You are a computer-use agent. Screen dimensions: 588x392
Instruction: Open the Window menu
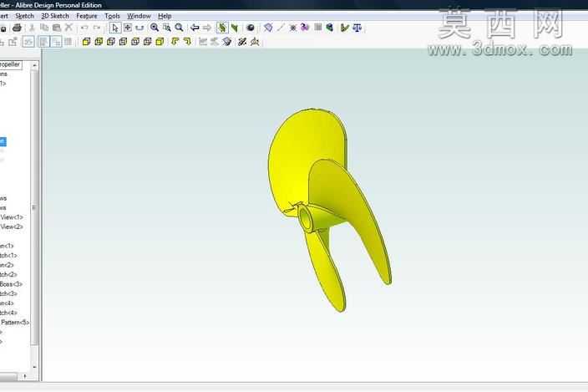139,16
